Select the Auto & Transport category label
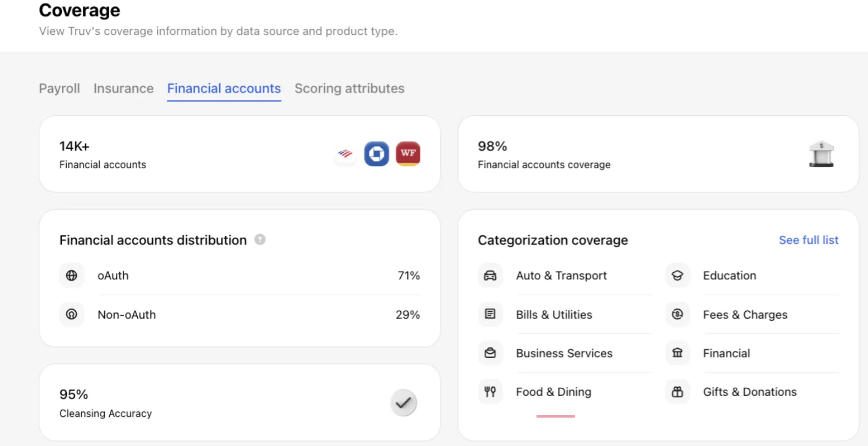This screenshot has width=868, height=446. pos(561,275)
